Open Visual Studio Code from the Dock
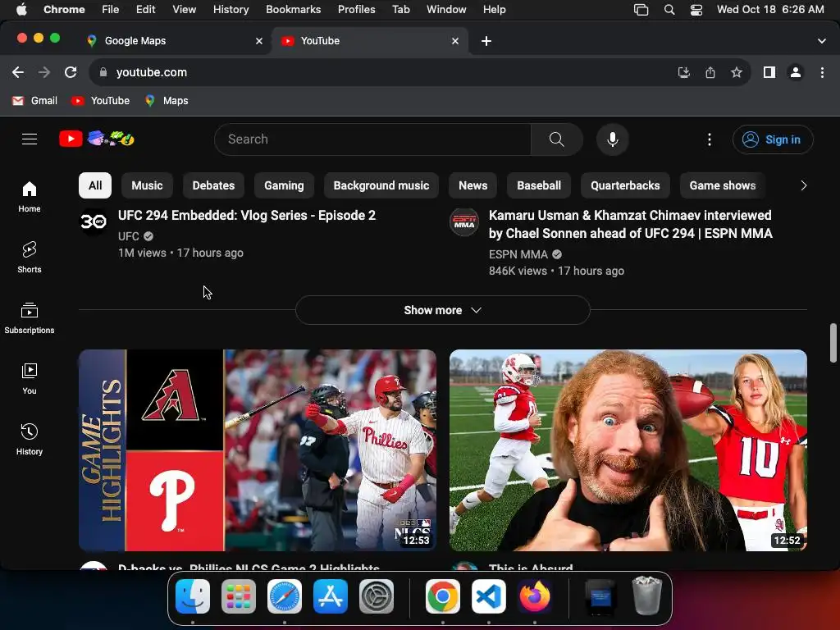The image size is (840, 630). click(x=489, y=596)
